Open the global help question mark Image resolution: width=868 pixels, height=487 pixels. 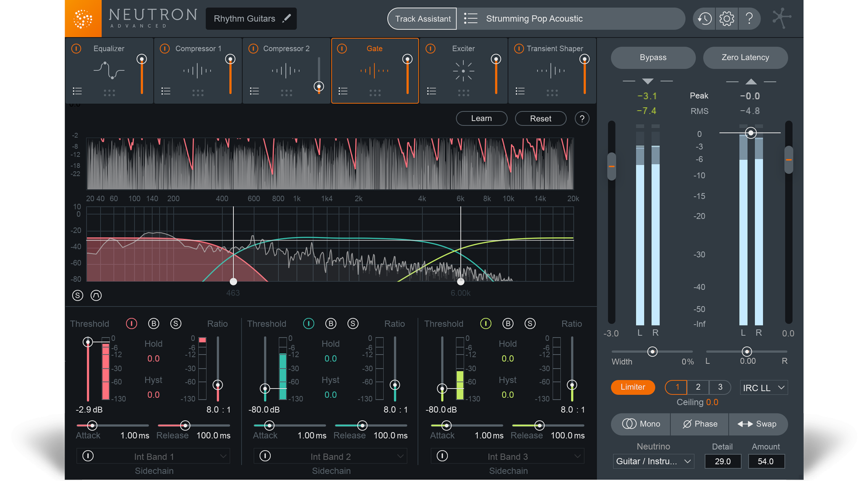coord(749,18)
